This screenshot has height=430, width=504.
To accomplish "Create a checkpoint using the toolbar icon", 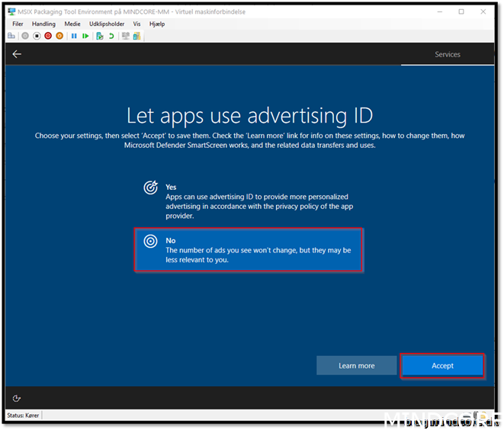I will point(99,36).
